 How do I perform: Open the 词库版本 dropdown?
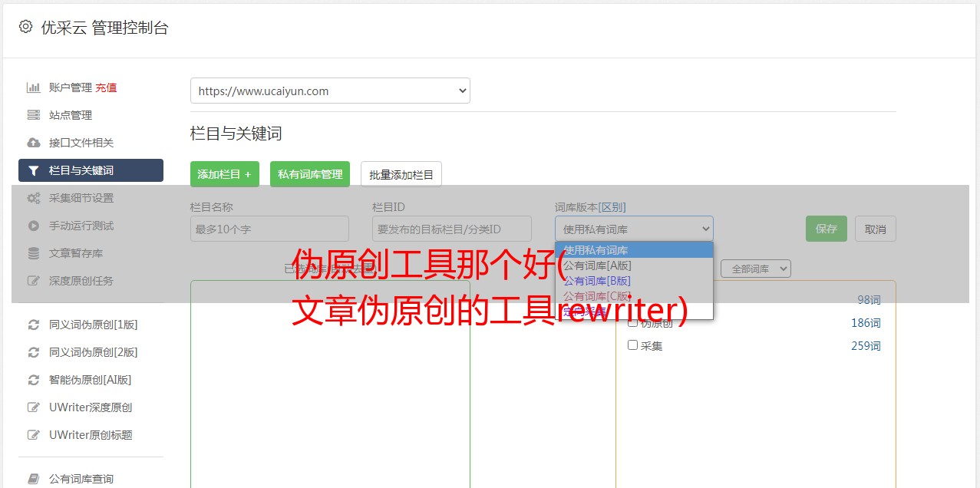pos(634,229)
